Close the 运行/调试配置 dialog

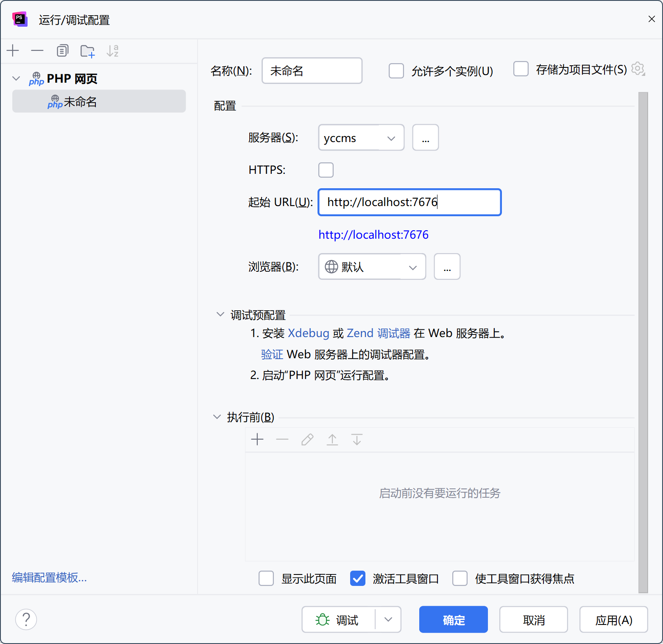(652, 19)
